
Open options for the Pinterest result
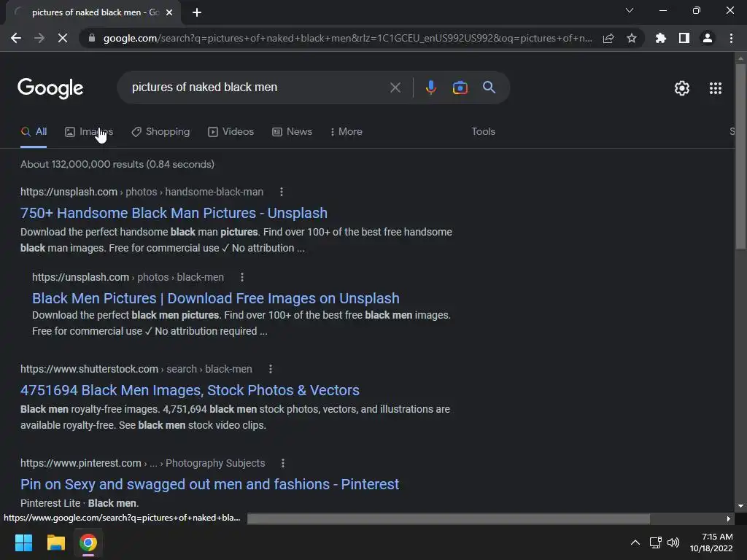283,463
